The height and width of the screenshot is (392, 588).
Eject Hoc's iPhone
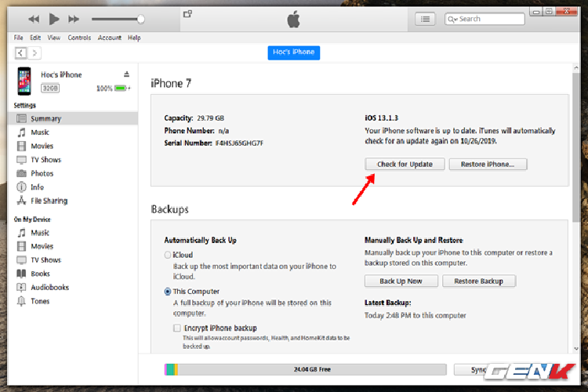pyautogui.click(x=127, y=74)
